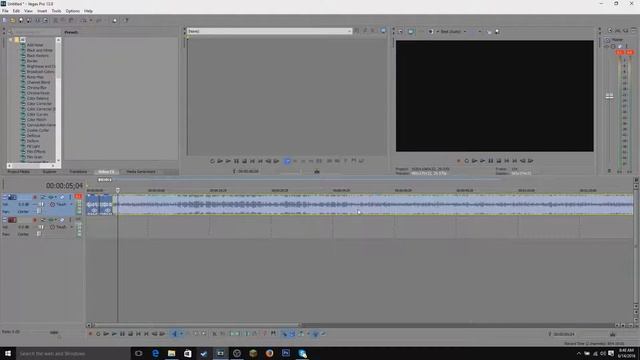
Task: Click the What's This help icon
Action: tap(126, 20)
